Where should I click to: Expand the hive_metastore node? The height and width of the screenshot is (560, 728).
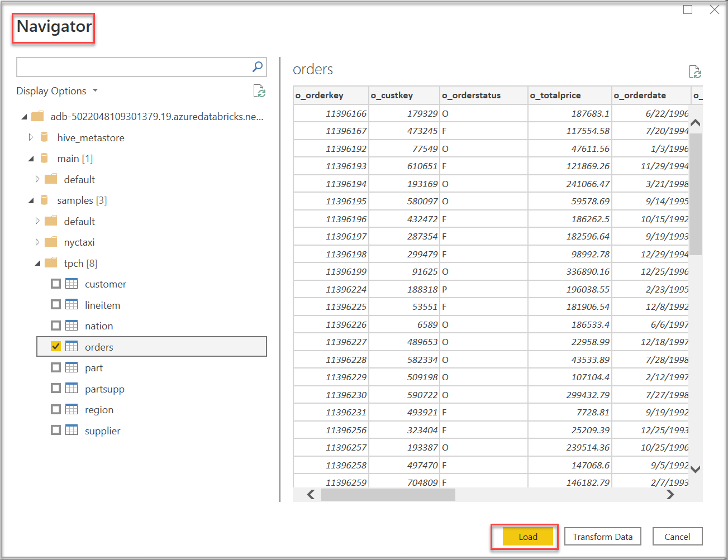(31, 137)
